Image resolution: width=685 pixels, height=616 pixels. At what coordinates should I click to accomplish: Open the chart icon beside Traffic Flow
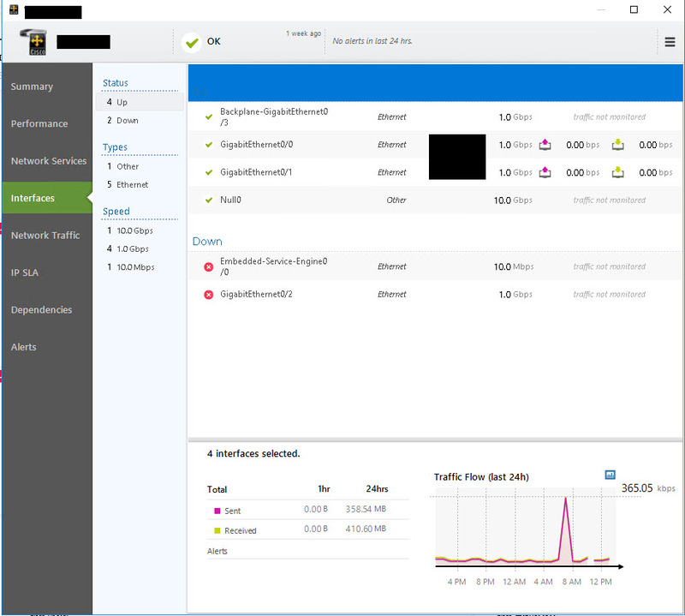(x=610, y=474)
